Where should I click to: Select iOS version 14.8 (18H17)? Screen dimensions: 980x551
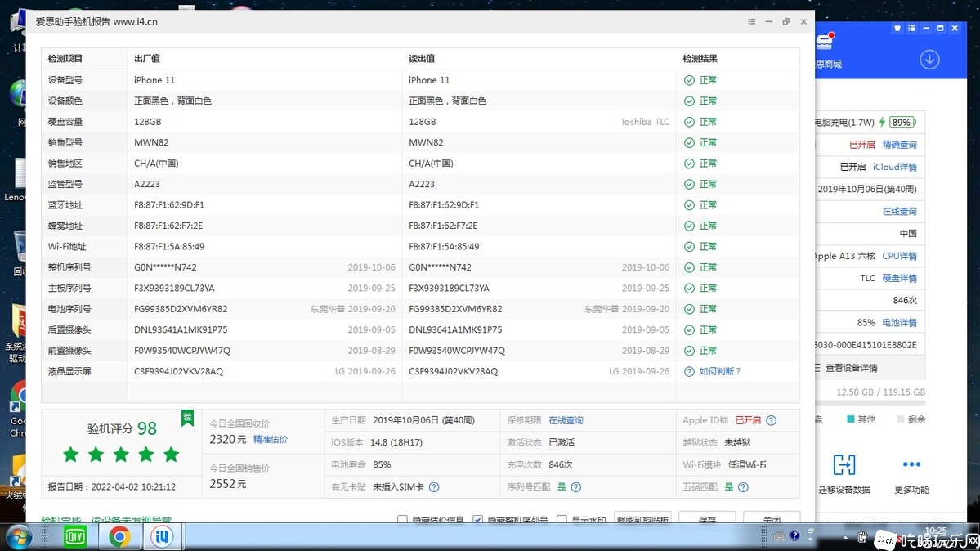pyautogui.click(x=396, y=442)
